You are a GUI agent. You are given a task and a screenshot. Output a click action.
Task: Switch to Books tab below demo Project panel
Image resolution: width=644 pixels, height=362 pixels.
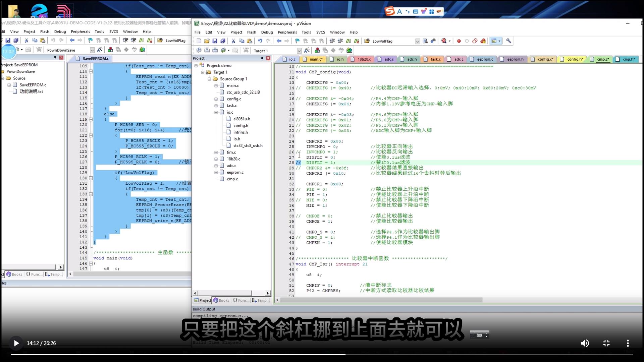point(221,300)
